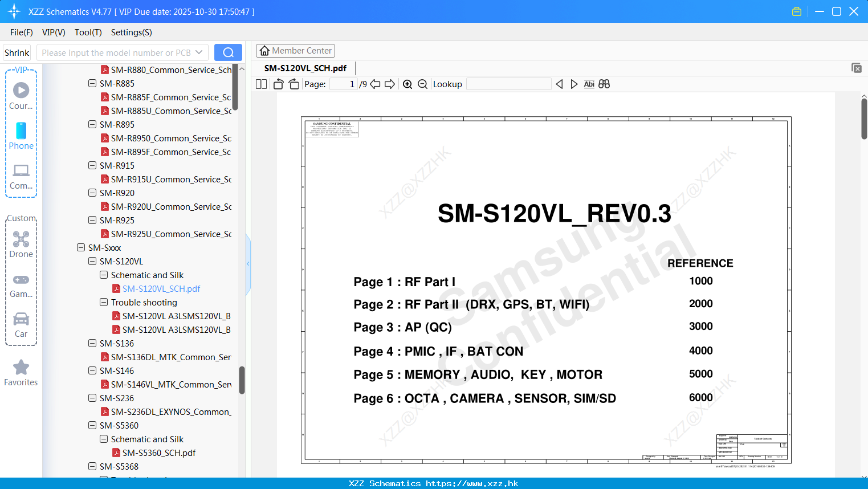The height and width of the screenshot is (489, 868).
Task: Collapse the SM-Sxxx group
Action: pyautogui.click(x=81, y=247)
